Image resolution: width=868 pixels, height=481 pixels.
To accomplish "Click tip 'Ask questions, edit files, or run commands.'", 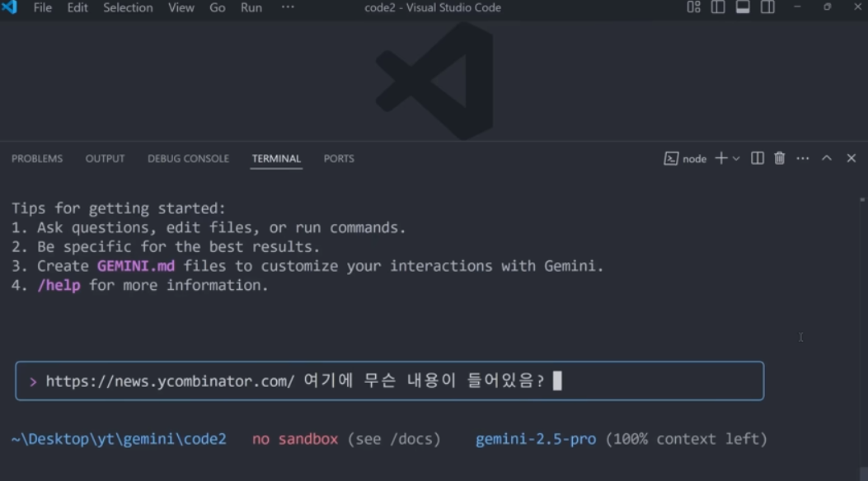I will (222, 228).
